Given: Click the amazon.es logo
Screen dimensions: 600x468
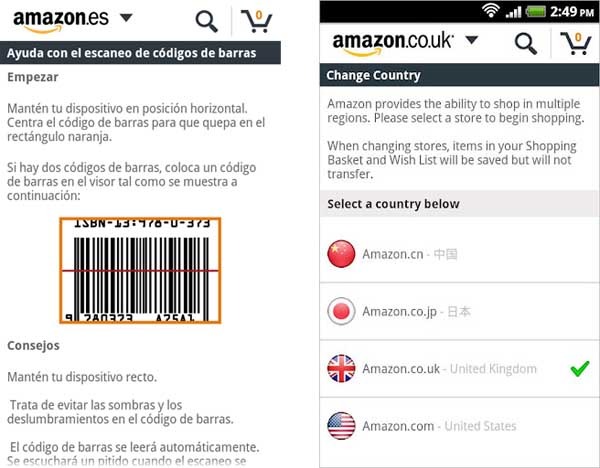Looking at the screenshot, I should [58, 19].
